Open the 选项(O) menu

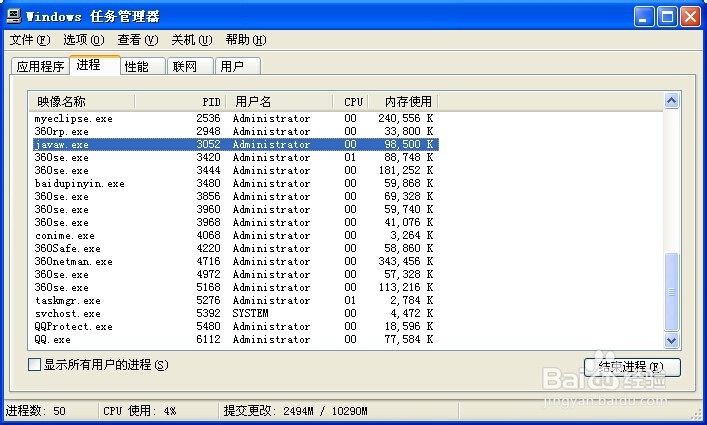(83, 40)
